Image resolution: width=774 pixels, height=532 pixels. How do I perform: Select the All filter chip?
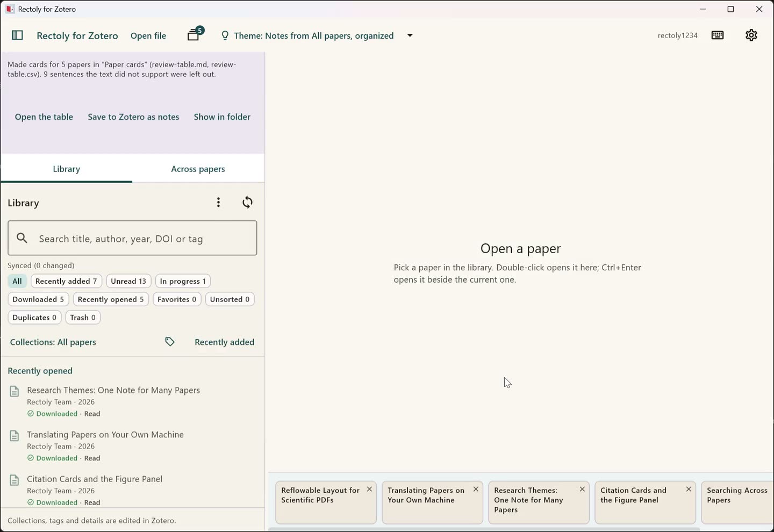coord(17,281)
